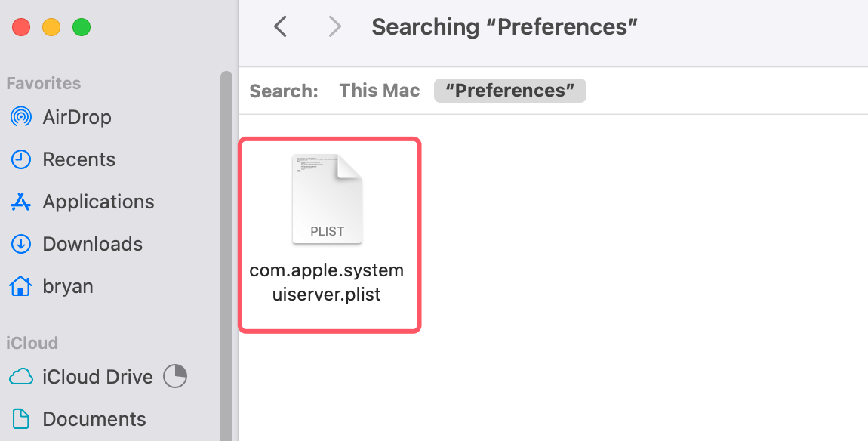Navigate back with the back arrow
This screenshot has width=868, height=441.
click(280, 26)
